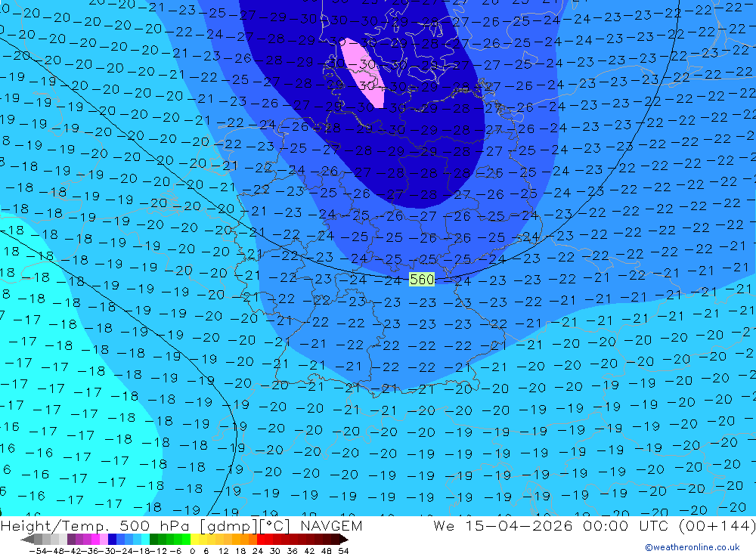The height and width of the screenshot is (554, 756).
Task: Click the bright red legend segment above 24
Action: 261,540
